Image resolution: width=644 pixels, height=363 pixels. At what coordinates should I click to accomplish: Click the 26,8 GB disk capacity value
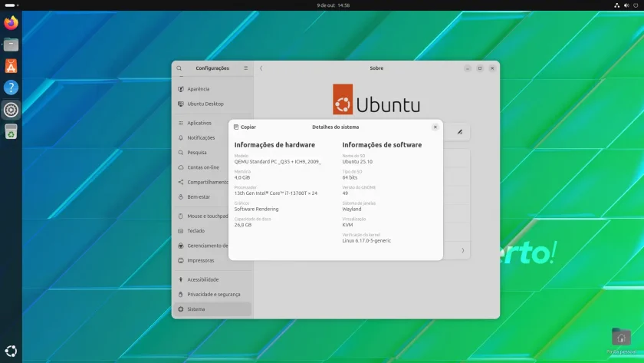tap(243, 225)
